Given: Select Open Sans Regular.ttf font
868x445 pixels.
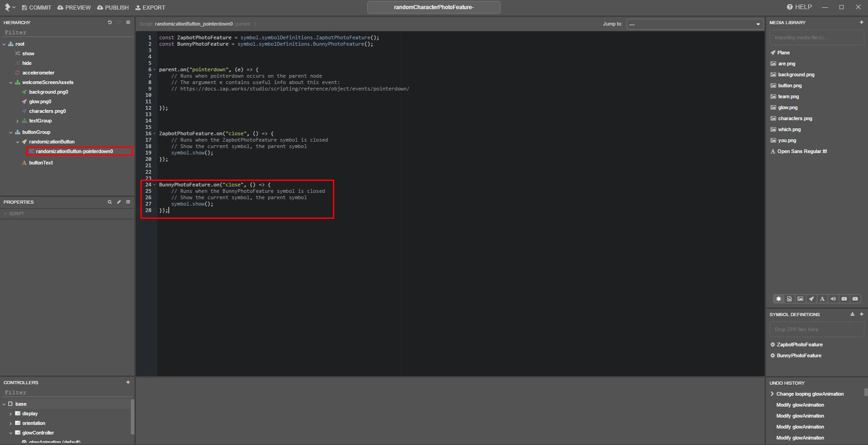Looking at the screenshot, I should tap(802, 151).
